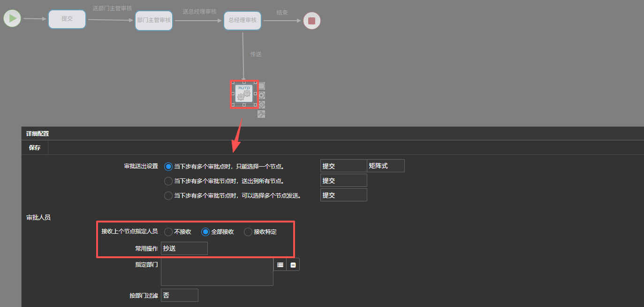Open the 指定部门 list picker icon
This screenshot has width=644, height=307.
[x=280, y=265]
